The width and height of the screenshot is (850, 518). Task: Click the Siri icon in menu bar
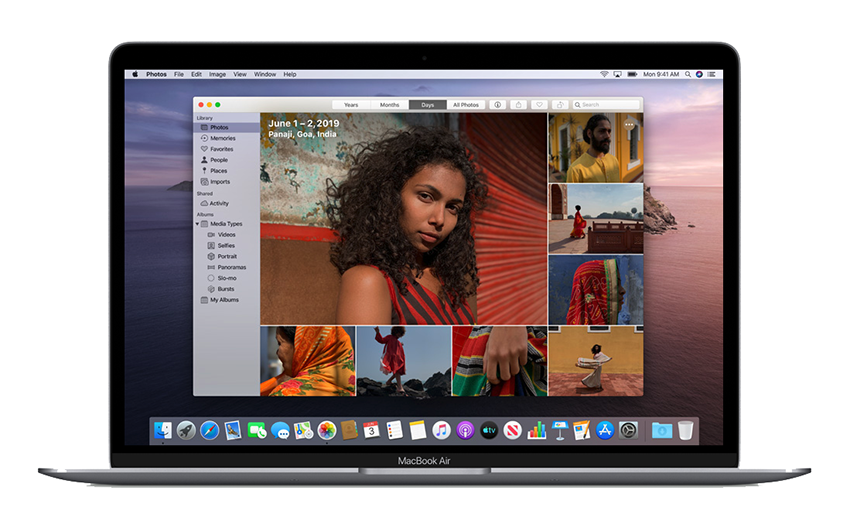(x=699, y=74)
